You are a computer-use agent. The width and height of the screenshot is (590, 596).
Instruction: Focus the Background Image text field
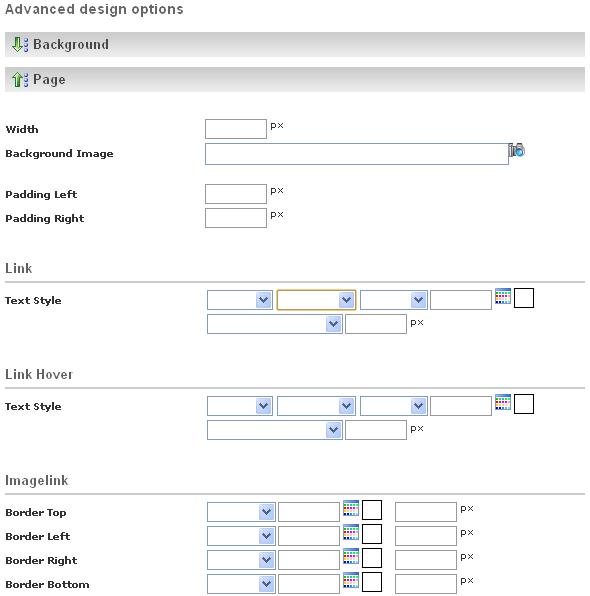coord(357,154)
